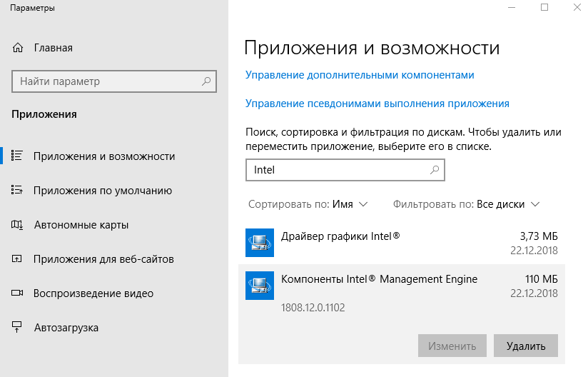Screen dimensions: 588x377
Task: Click the Приложения и возможности page title
Action: pos(372,48)
